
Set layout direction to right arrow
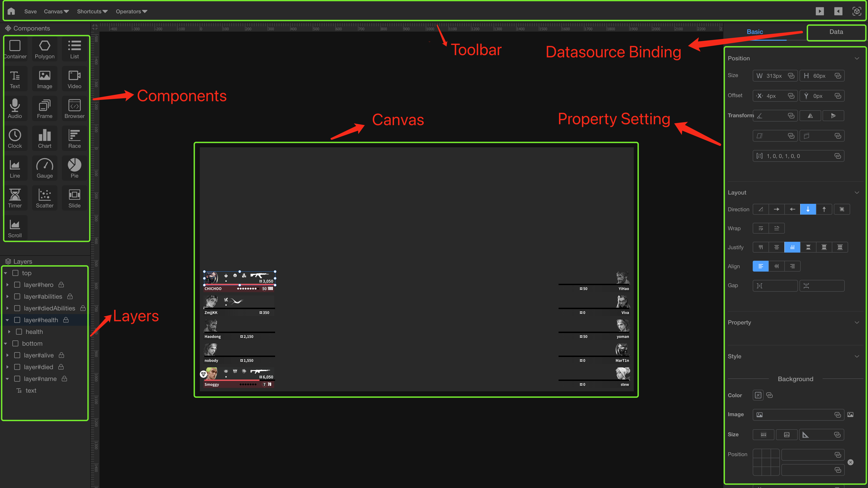click(776, 209)
